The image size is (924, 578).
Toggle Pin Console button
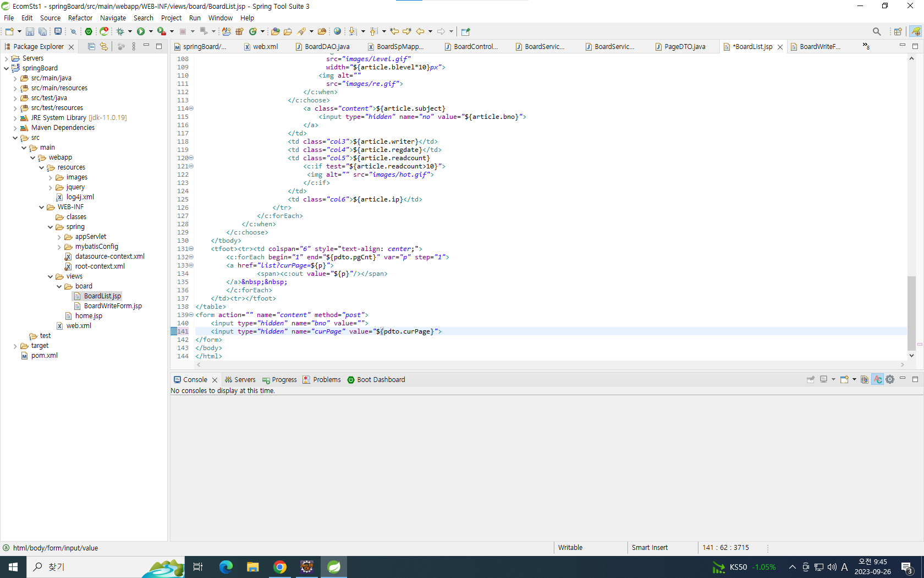pos(810,379)
